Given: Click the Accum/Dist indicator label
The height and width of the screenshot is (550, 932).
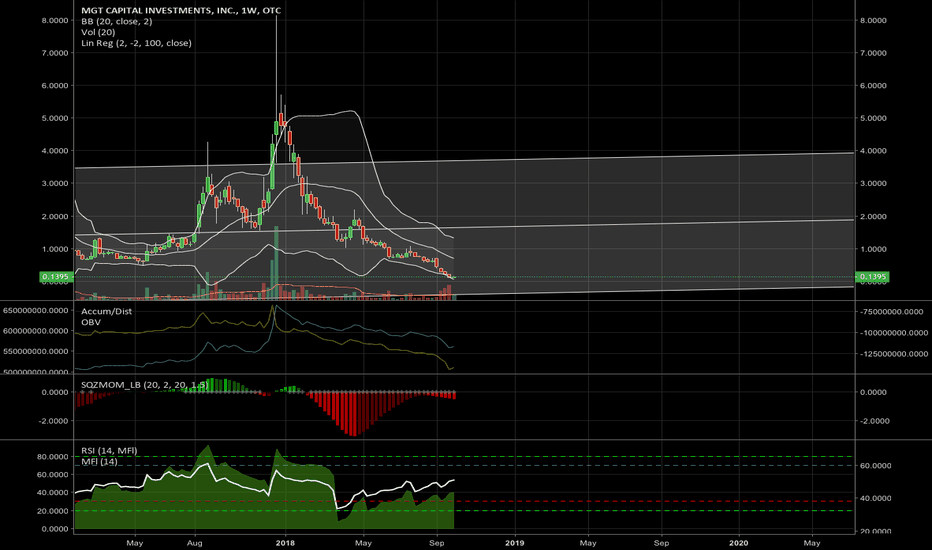Looking at the screenshot, I should click(106, 311).
